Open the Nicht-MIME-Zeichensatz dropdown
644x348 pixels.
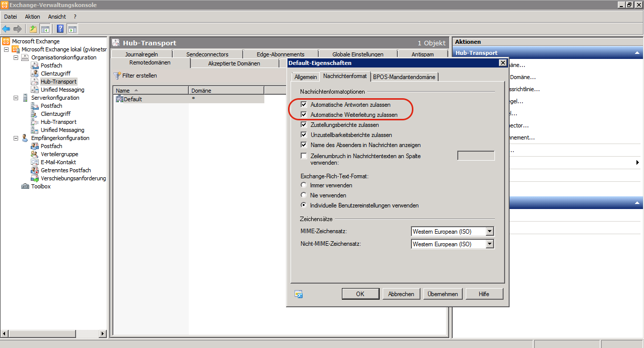point(489,244)
